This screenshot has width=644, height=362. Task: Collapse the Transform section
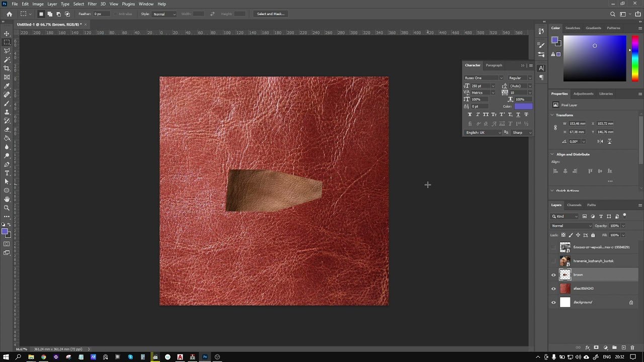(552, 115)
